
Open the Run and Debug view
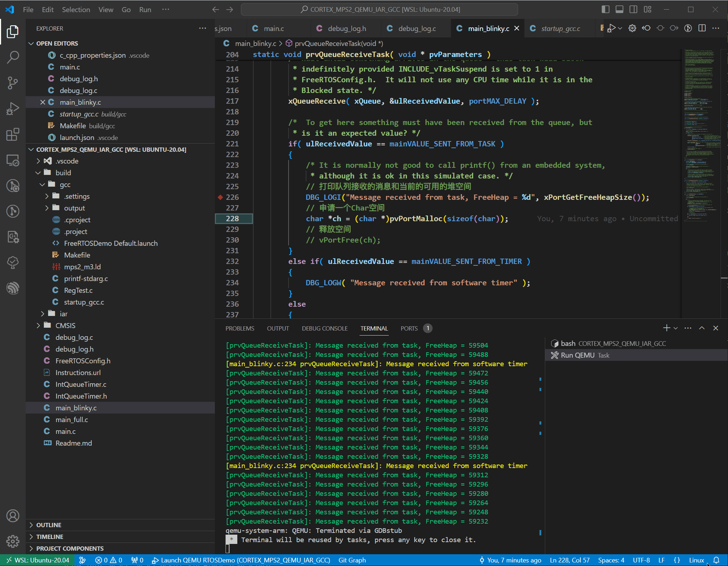pyautogui.click(x=13, y=108)
